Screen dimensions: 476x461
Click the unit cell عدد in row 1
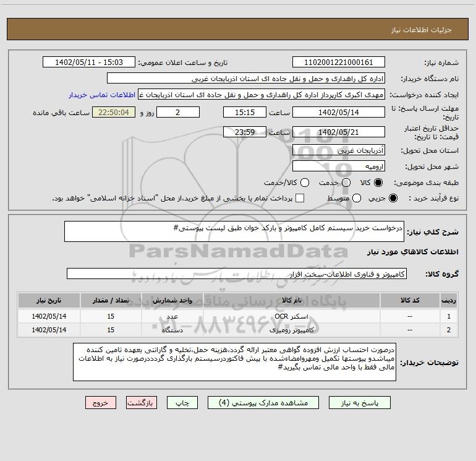pos(172,316)
